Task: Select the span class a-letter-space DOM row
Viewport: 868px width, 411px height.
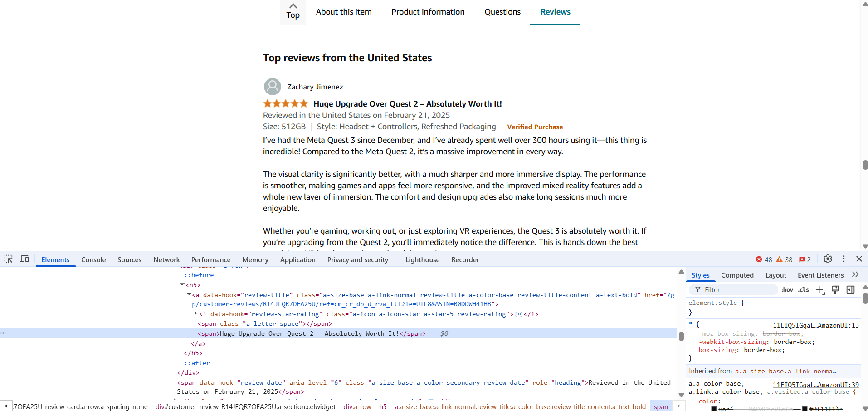Action: (x=265, y=323)
